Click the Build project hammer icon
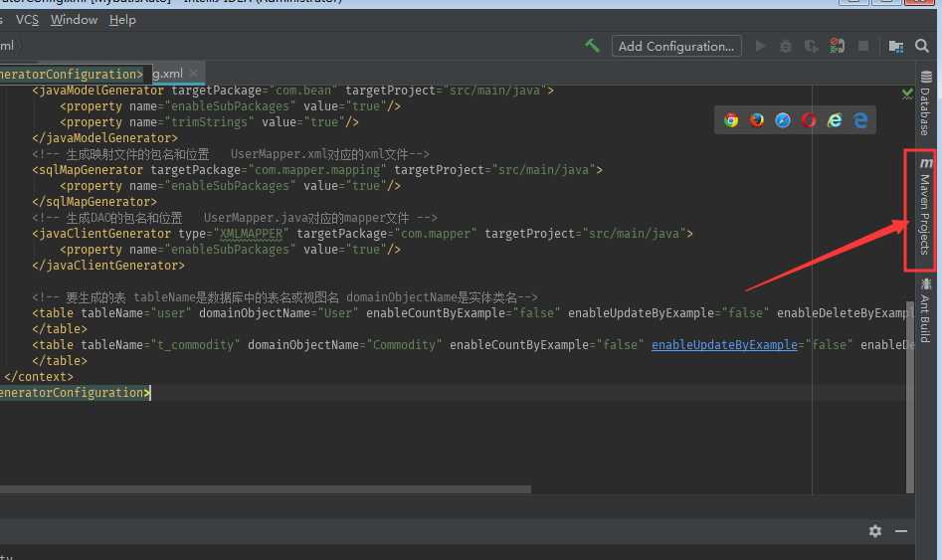Image resolution: width=942 pixels, height=560 pixels. click(592, 46)
